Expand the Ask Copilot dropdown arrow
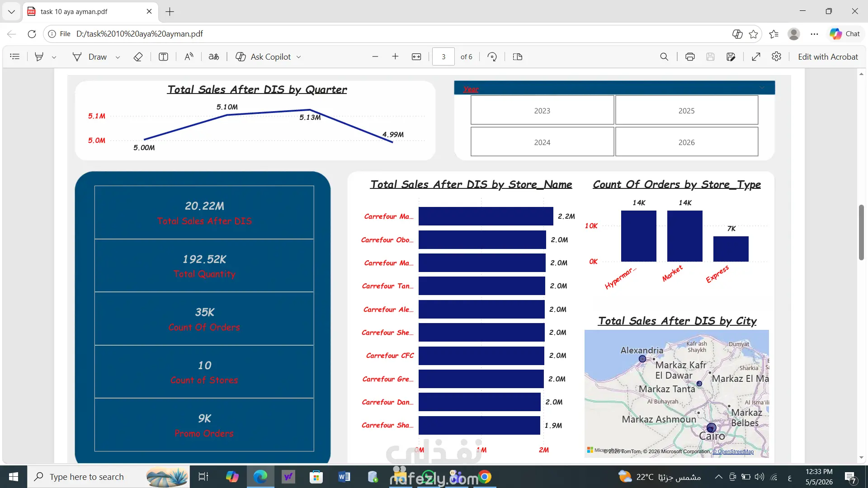868x488 pixels. (298, 57)
